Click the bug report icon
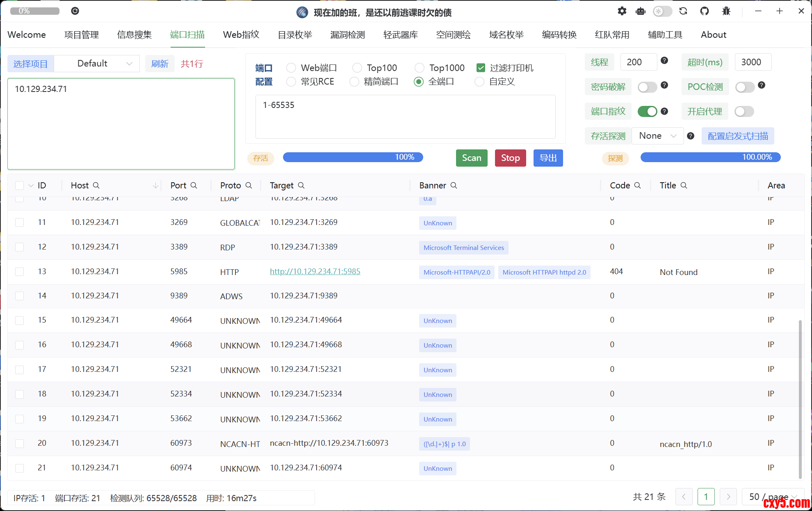 (x=726, y=11)
